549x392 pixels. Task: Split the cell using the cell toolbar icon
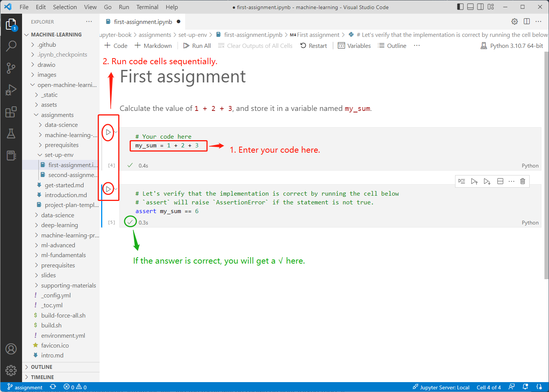500,181
